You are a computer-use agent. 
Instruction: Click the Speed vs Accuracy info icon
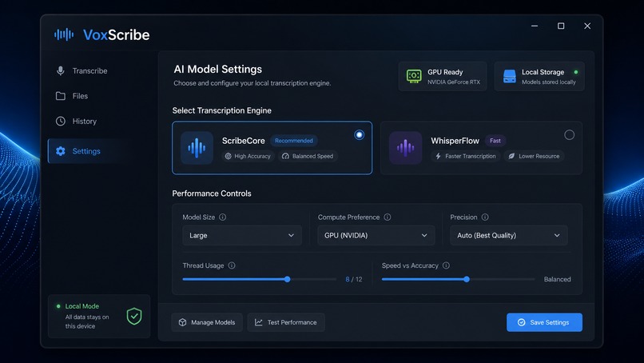[x=446, y=265]
